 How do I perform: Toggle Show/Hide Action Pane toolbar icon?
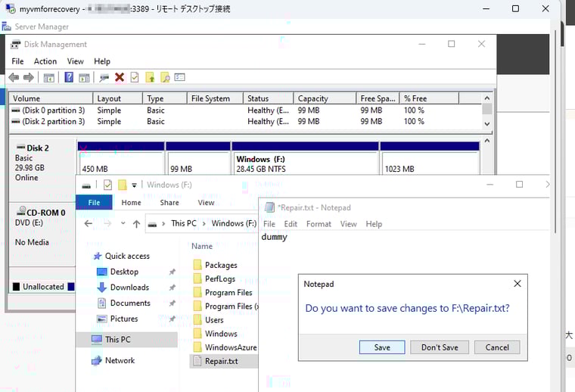tap(84, 77)
